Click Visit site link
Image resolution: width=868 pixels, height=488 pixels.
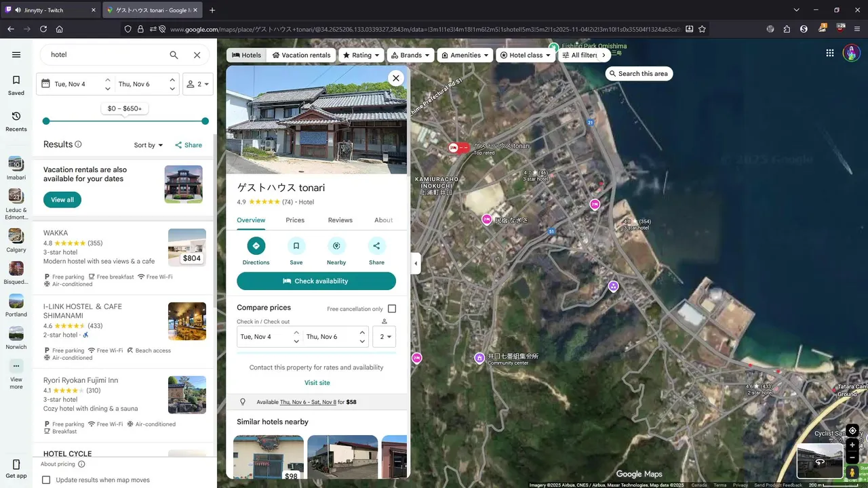tap(317, 383)
